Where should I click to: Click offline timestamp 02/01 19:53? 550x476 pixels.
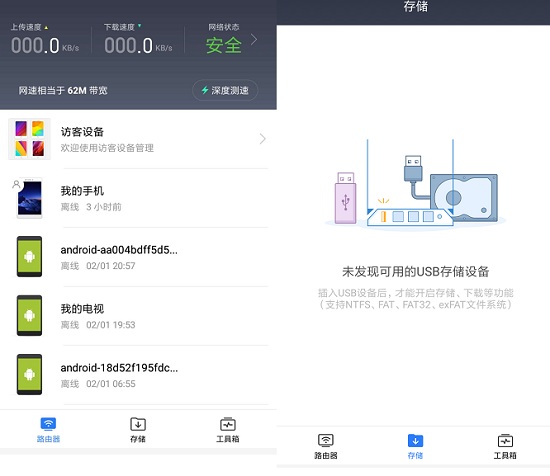tap(110, 325)
